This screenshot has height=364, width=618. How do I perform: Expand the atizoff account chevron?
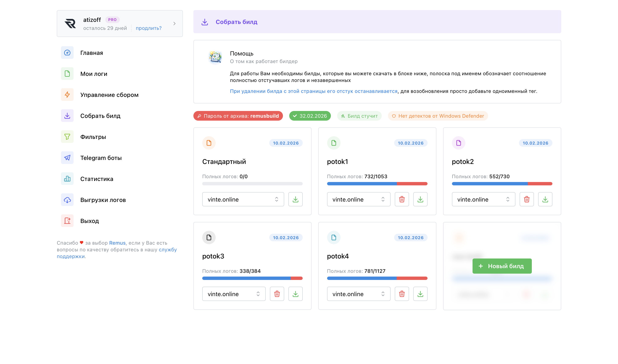point(174,24)
